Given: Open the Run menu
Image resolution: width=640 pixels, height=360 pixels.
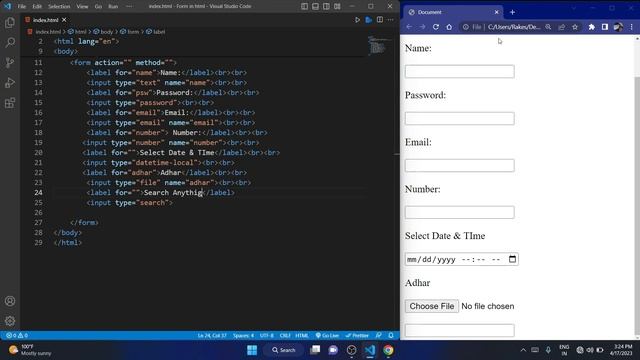Looking at the screenshot, I should (x=113, y=7).
